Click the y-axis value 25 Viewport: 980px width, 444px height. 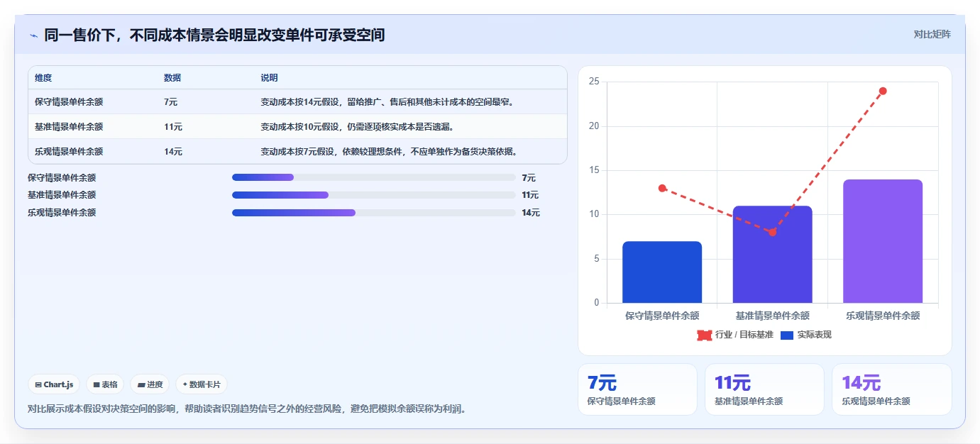pos(594,82)
